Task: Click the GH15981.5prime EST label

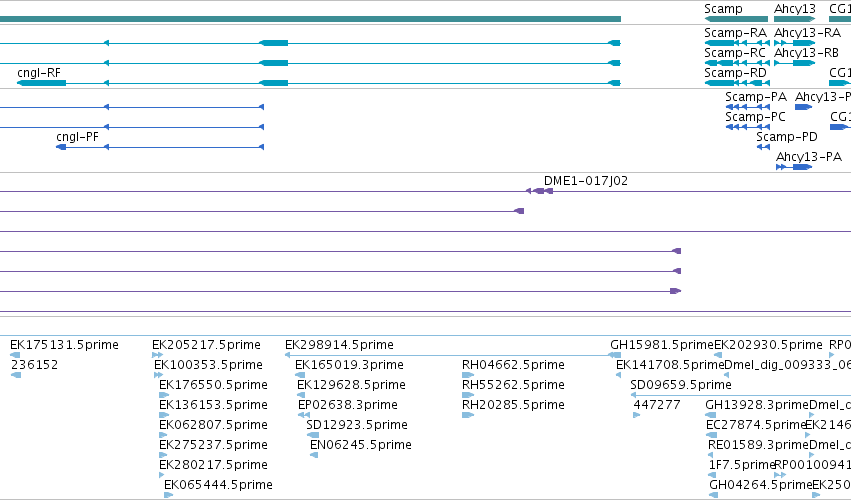Action: [662, 345]
